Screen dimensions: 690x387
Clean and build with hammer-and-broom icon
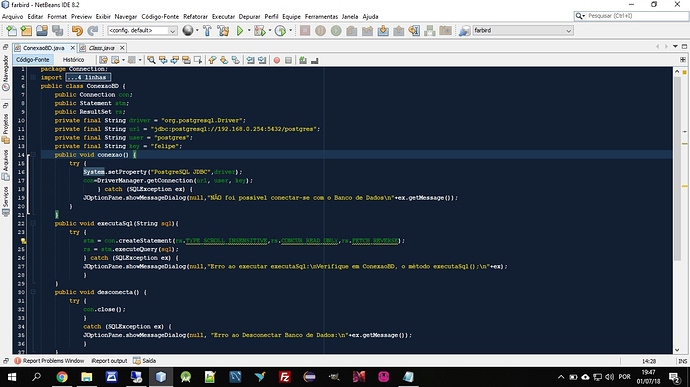(x=224, y=30)
